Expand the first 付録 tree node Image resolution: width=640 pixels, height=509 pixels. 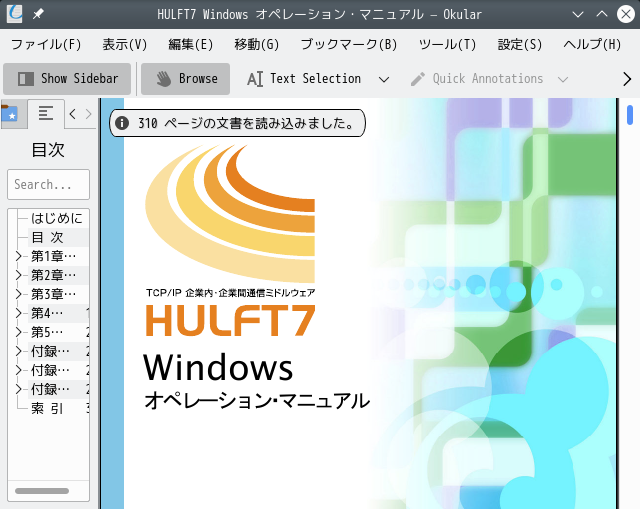pyautogui.click(x=18, y=351)
